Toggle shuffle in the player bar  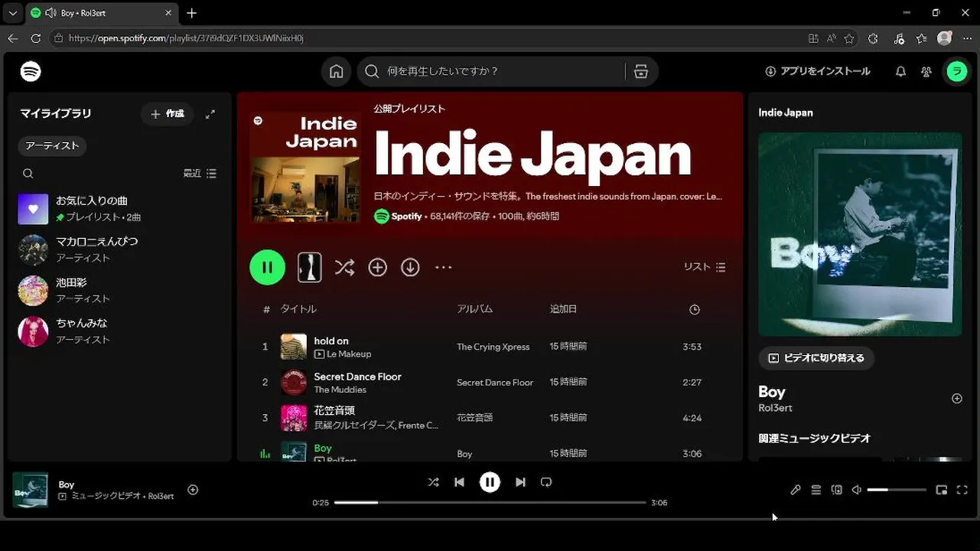coord(433,482)
